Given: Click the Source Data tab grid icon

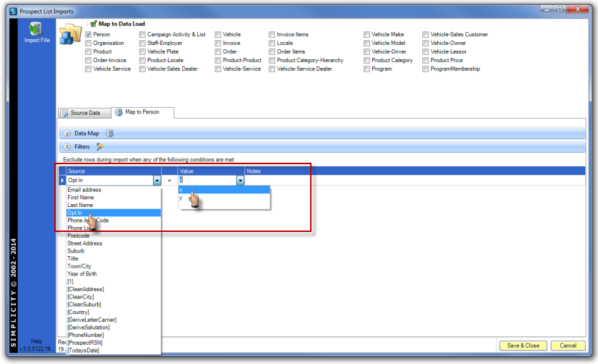Looking at the screenshot, I should point(64,113).
